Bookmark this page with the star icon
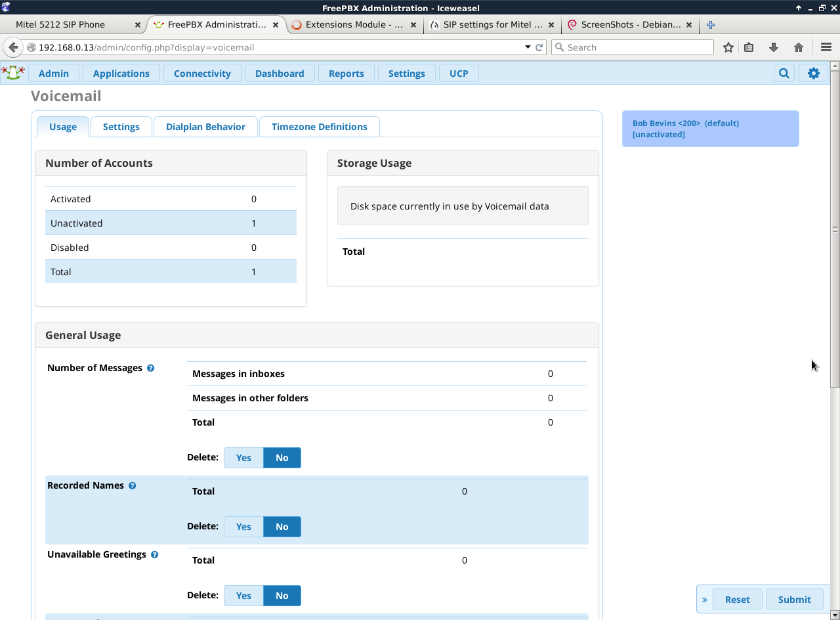The height and width of the screenshot is (620, 840). (x=728, y=47)
